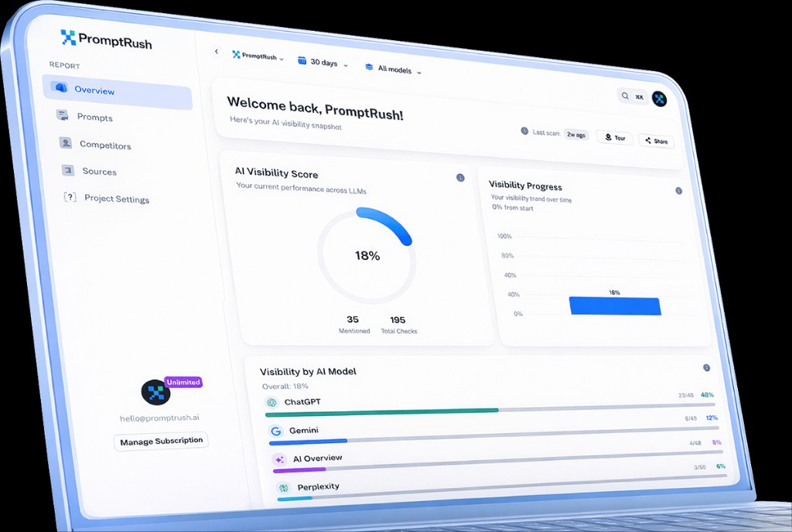Click the 18% visibility score ring
This screenshot has height=532, width=792.
coord(367,255)
